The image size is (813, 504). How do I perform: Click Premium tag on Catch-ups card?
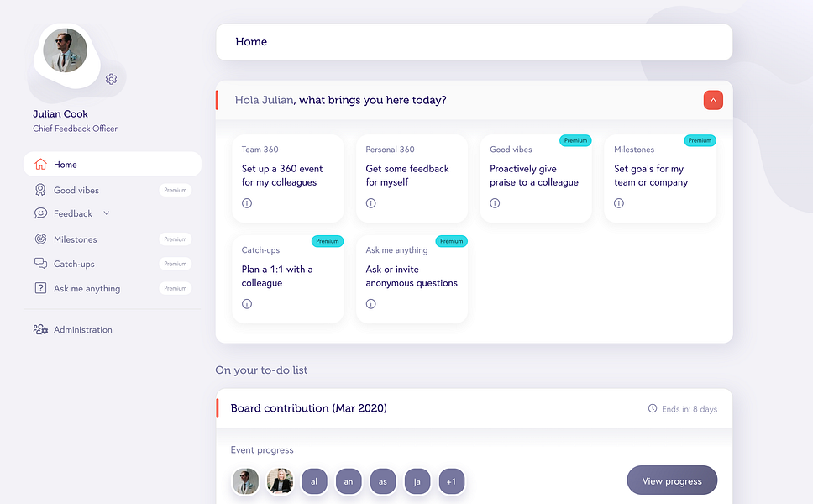click(328, 241)
